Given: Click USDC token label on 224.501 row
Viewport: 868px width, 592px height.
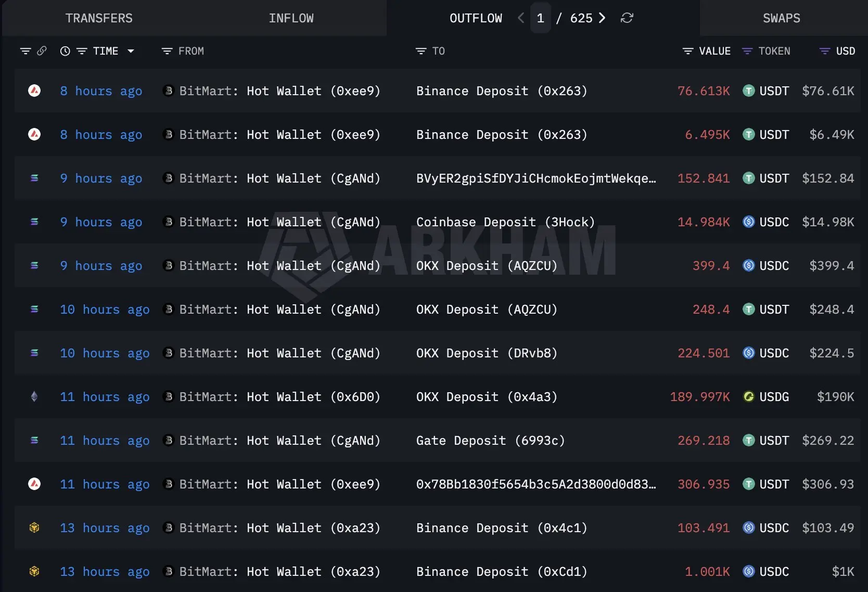Looking at the screenshot, I should [774, 353].
